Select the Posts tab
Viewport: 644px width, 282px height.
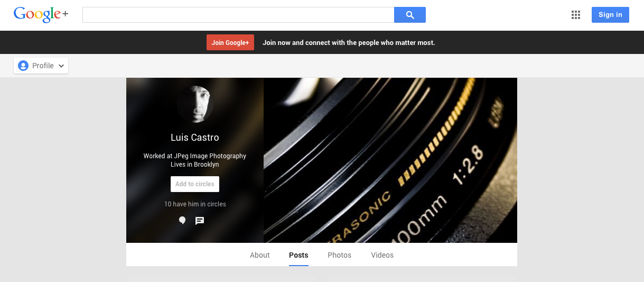pos(298,255)
